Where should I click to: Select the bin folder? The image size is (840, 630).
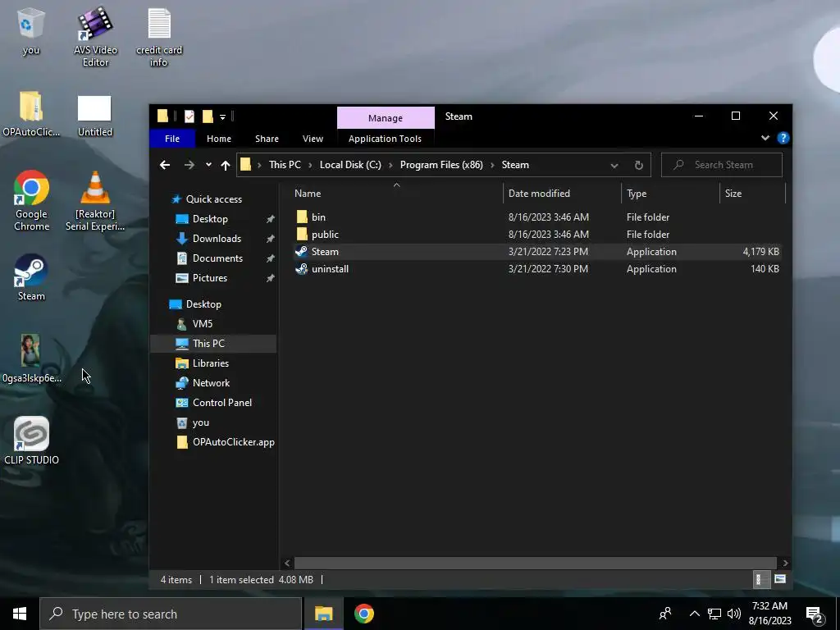(536, 217)
